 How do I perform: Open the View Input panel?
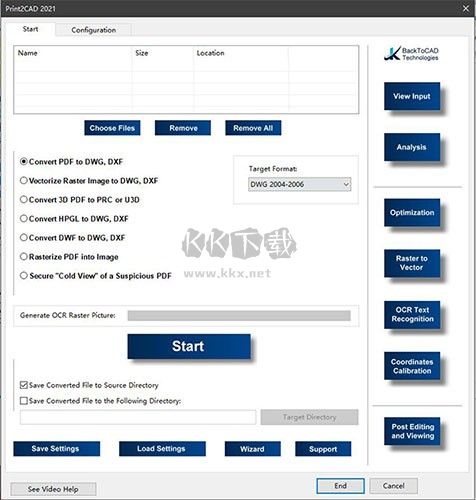click(412, 96)
